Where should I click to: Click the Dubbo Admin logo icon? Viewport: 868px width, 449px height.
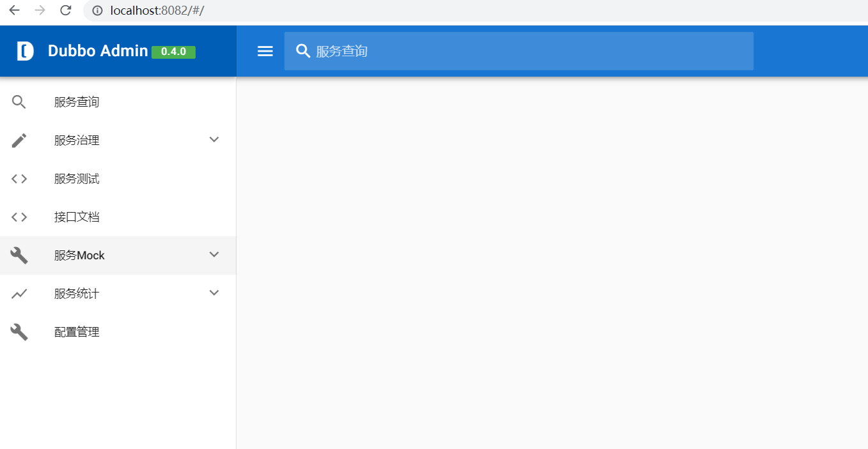pos(25,51)
